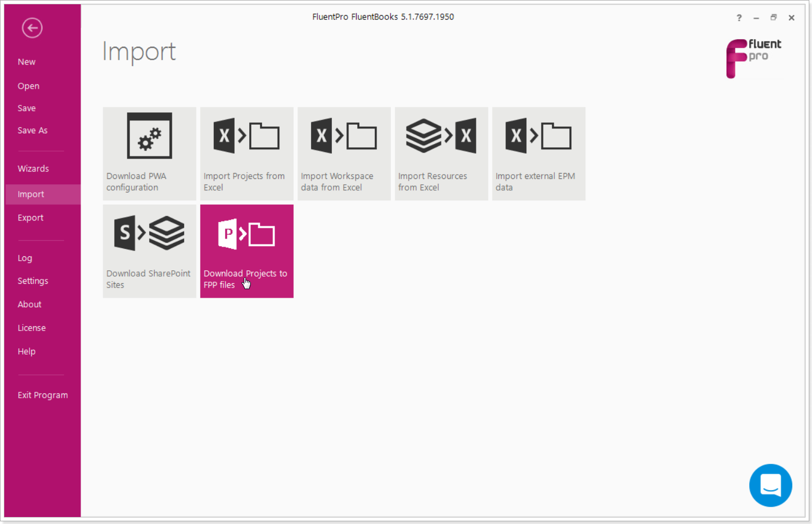Launch Download Projects to FPP files
The height and width of the screenshot is (524, 812).
coord(247,251)
